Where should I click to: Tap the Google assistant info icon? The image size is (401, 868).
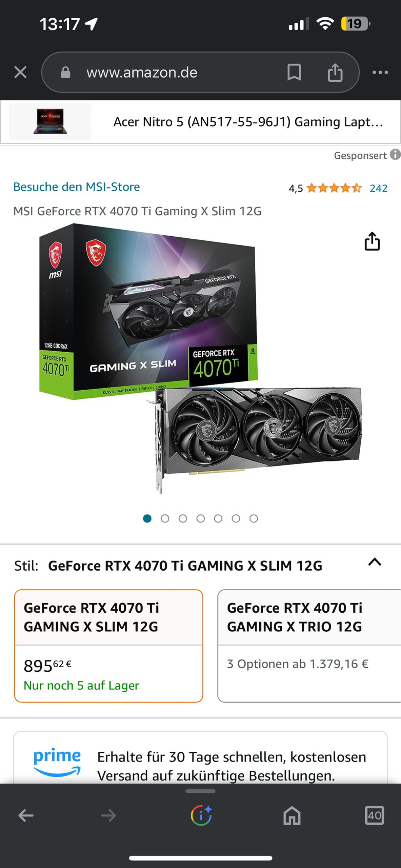[201, 815]
